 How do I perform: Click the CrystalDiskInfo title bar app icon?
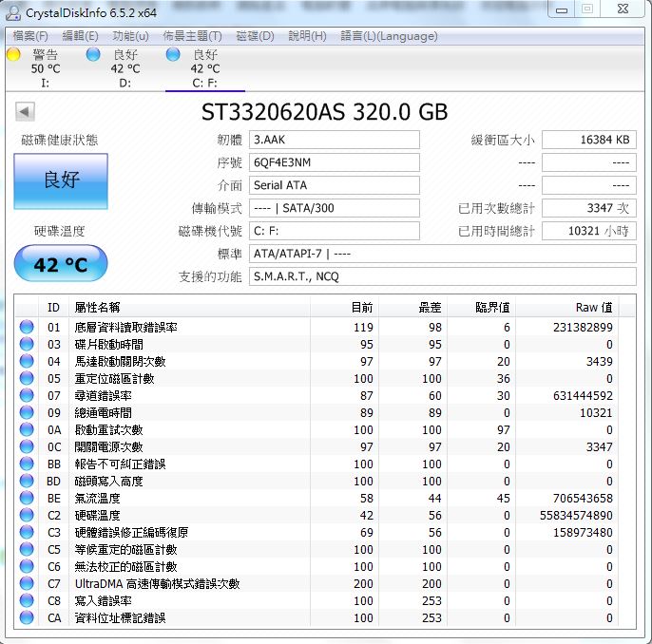pyautogui.click(x=13, y=13)
